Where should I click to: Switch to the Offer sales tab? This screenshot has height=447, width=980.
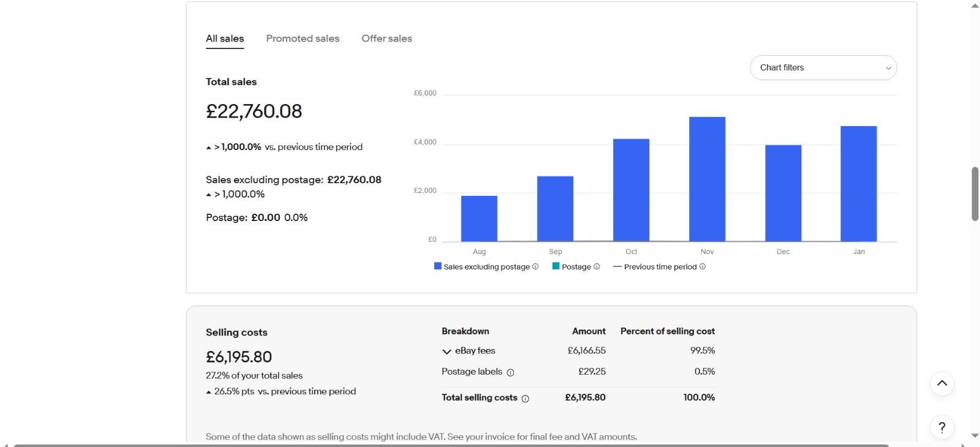(x=386, y=39)
